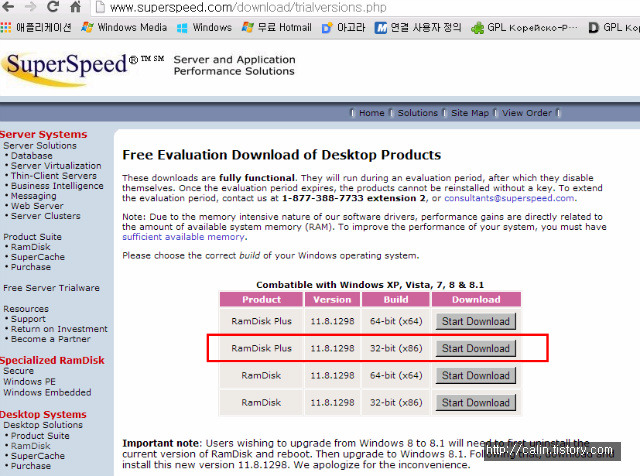640x476 pixels.
Task: Open the sufficient available memory link
Action: coord(183,237)
